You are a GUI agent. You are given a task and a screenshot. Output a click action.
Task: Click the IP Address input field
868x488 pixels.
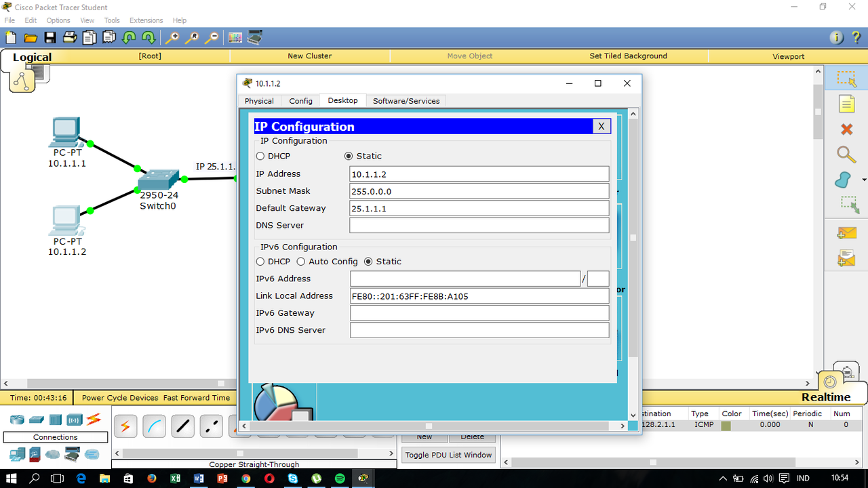pyautogui.click(x=479, y=174)
